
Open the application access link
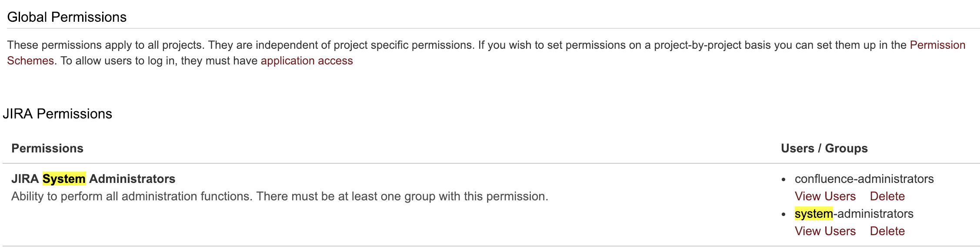pos(307,61)
